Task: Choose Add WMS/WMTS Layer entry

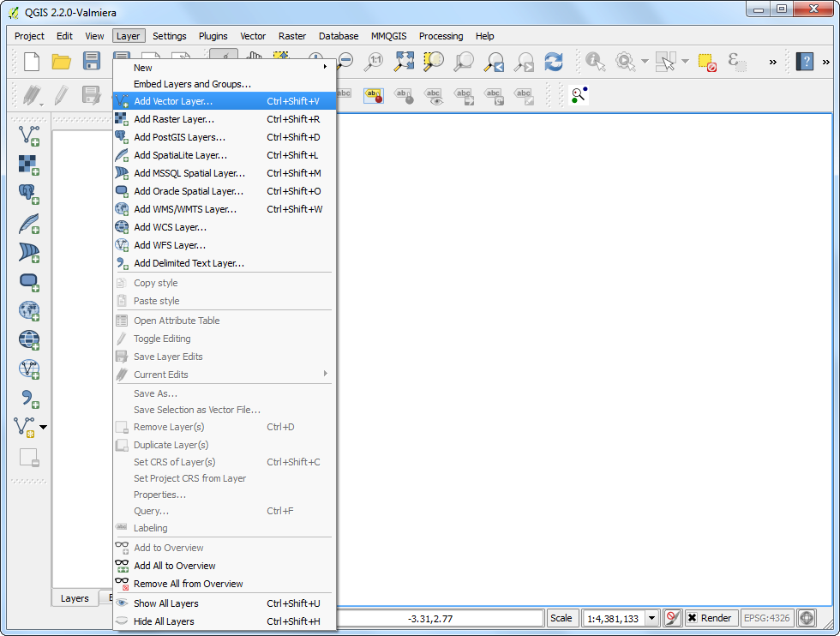Action: 225,209
